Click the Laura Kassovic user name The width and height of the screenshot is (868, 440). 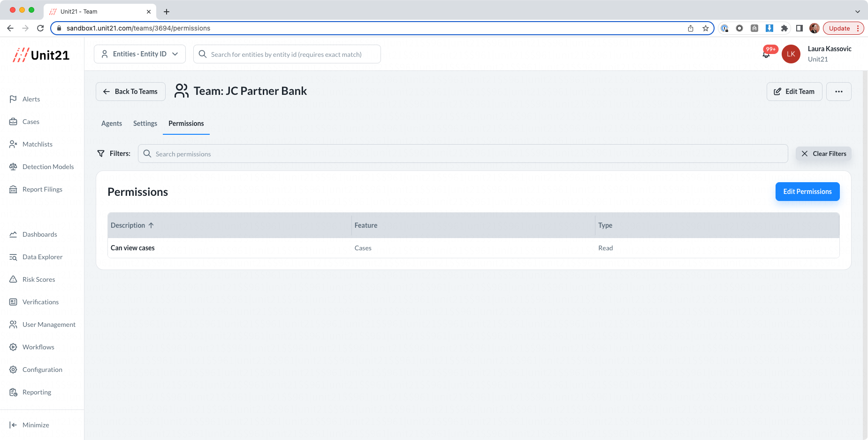point(830,49)
